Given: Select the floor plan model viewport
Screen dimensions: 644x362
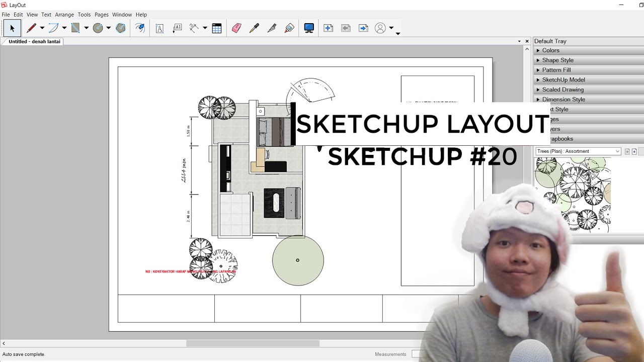Looking at the screenshot, I should pos(258,169).
